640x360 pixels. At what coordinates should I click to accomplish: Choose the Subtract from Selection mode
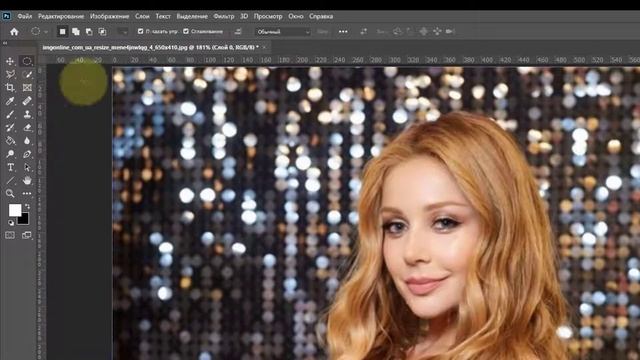(x=89, y=31)
